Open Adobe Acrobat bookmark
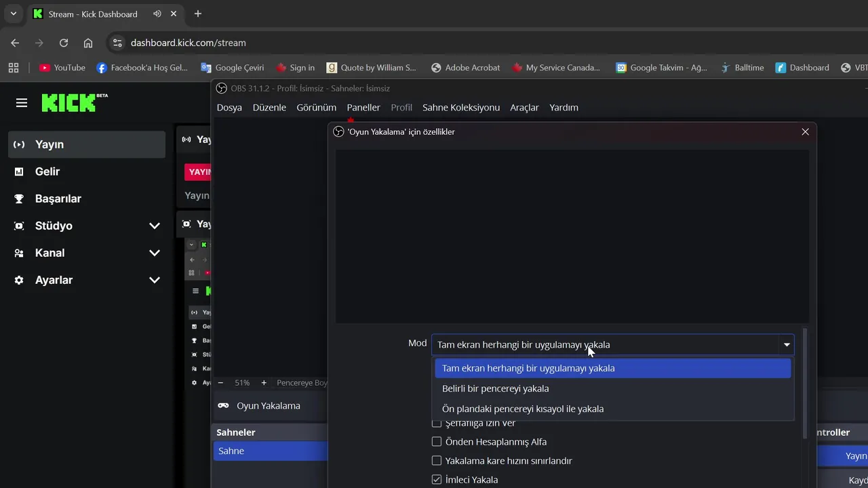 (466, 68)
